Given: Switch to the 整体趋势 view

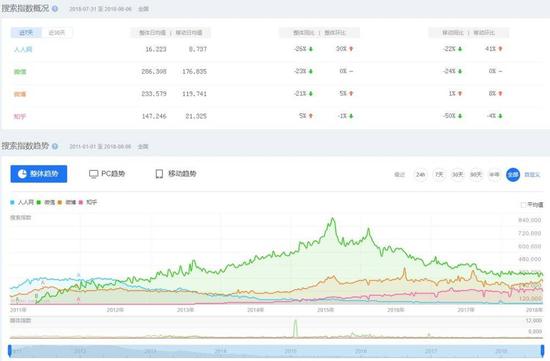Looking at the screenshot, I should [x=39, y=174].
